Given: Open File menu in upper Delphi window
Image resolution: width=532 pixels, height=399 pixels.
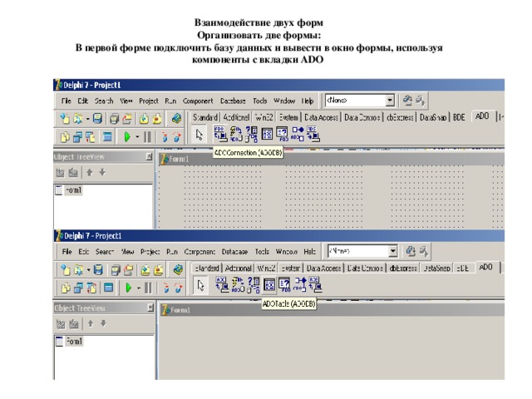Looking at the screenshot, I should click(66, 101).
